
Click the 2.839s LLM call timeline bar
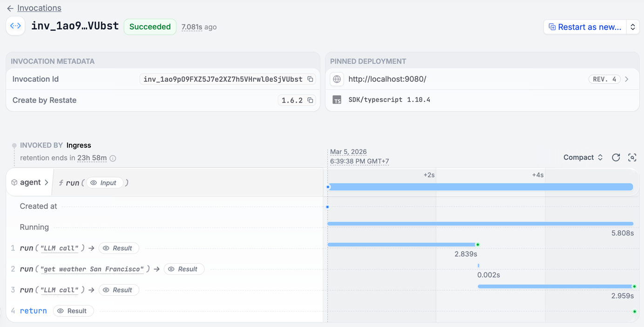(402, 245)
